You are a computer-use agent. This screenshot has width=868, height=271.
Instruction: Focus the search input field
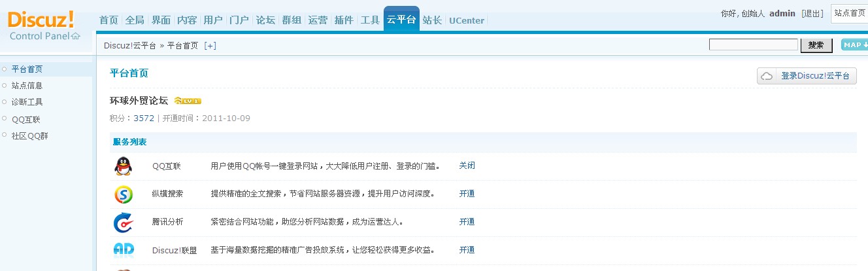tap(754, 45)
